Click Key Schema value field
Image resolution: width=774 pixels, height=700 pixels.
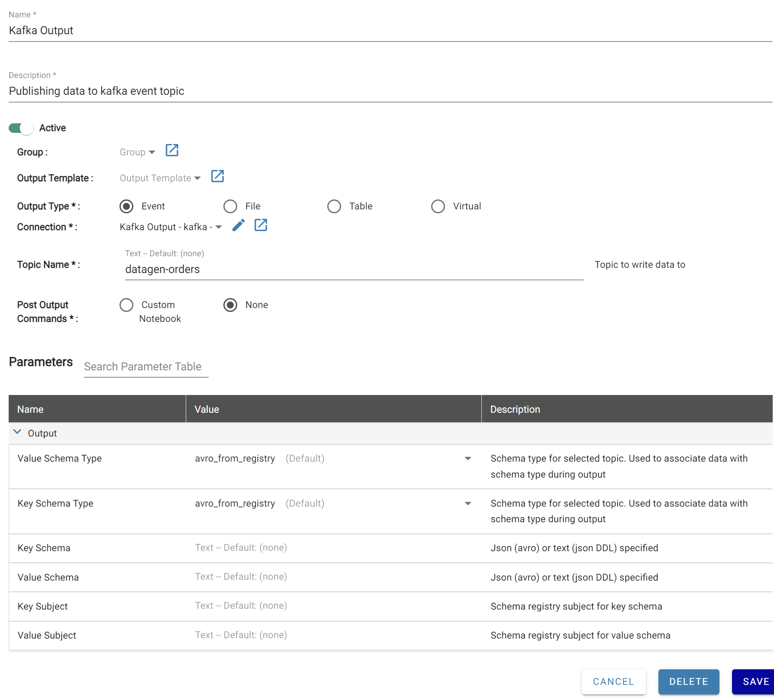tap(333, 548)
